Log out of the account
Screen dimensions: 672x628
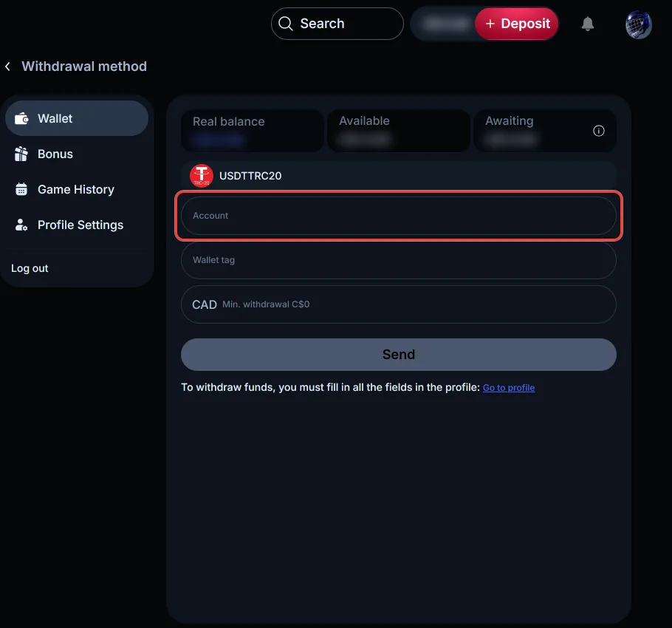[x=30, y=268]
